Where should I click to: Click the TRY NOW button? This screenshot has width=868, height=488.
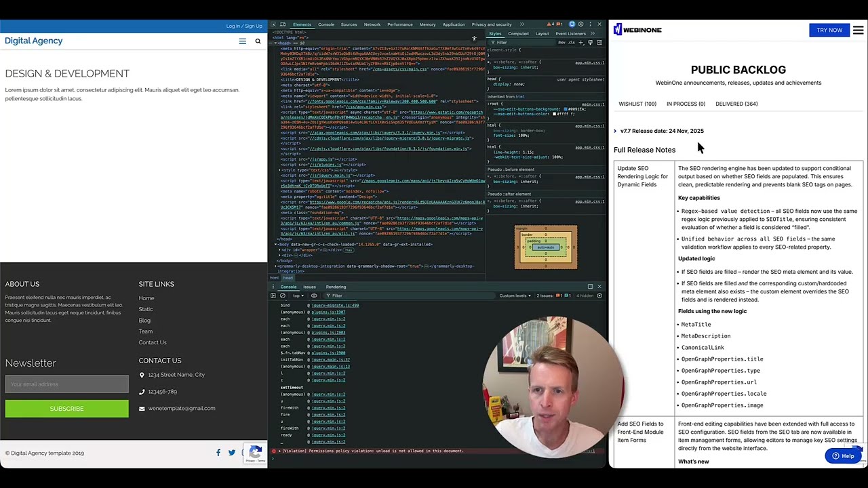pyautogui.click(x=829, y=30)
